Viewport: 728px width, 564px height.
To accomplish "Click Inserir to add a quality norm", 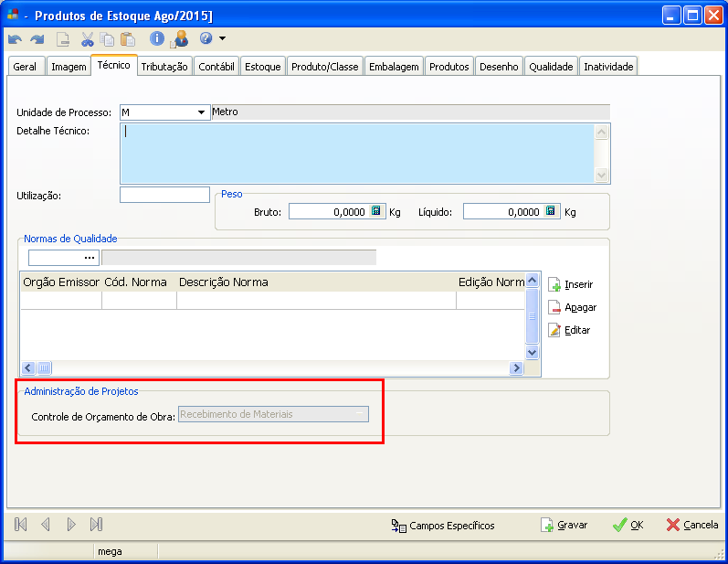I will pos(571,284).
